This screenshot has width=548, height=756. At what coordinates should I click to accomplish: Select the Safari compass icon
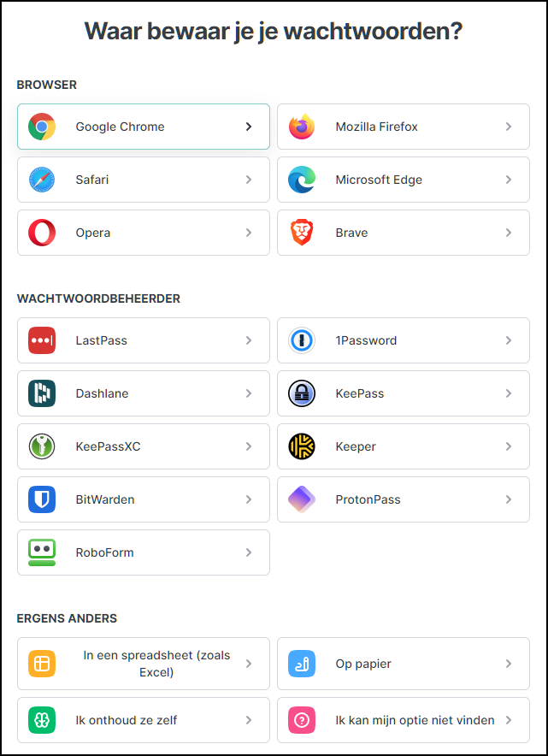42,180
